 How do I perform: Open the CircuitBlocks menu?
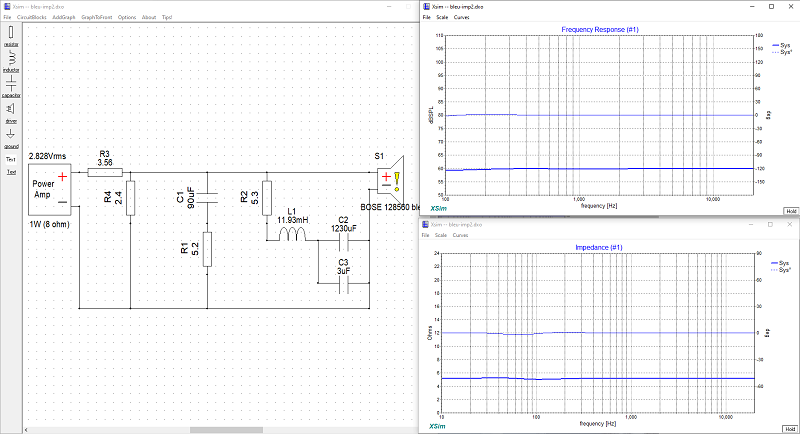pos(32,17)
